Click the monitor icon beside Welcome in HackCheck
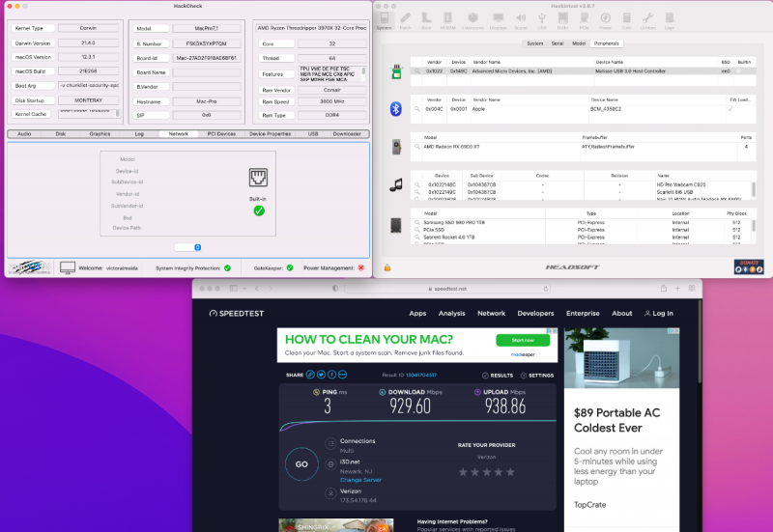The image size is (773, 532). (68, 267)
